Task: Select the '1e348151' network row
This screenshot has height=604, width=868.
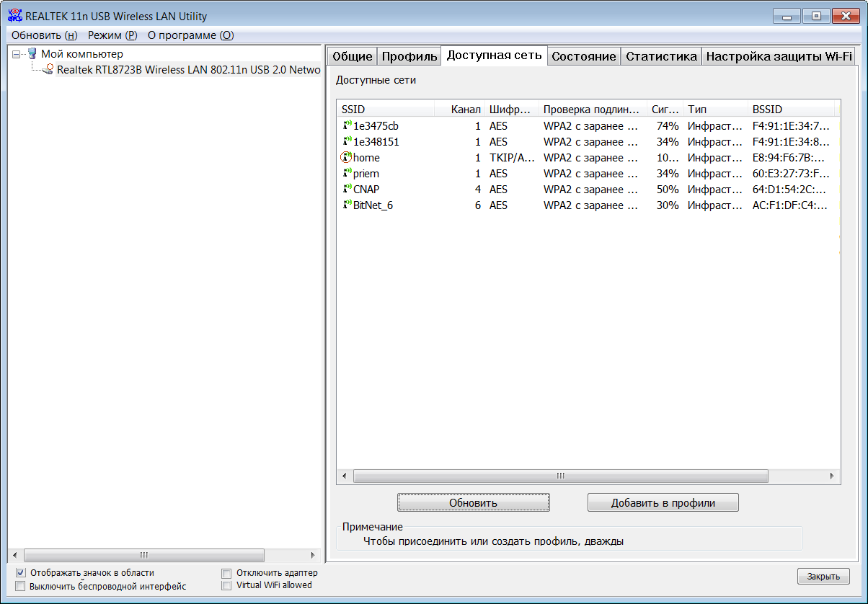Action: coord(588,142)
